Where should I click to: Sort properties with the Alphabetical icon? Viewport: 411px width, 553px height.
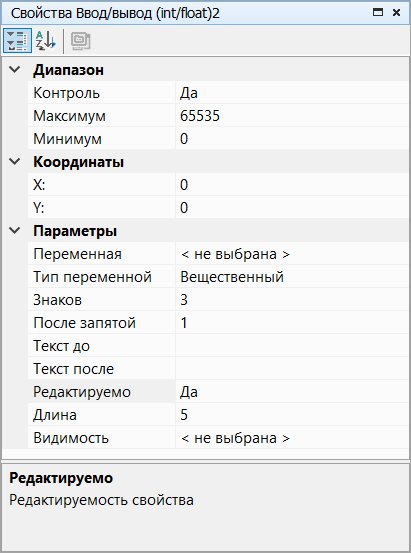46,41
